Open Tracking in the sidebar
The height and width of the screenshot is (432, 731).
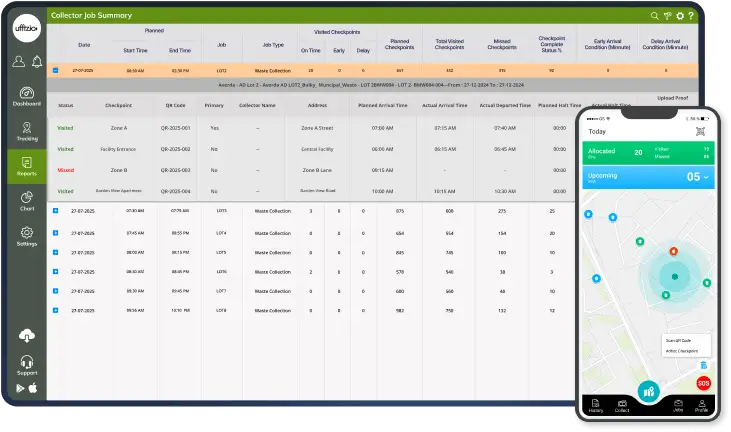pyautogui.click(x=27, y=130)
